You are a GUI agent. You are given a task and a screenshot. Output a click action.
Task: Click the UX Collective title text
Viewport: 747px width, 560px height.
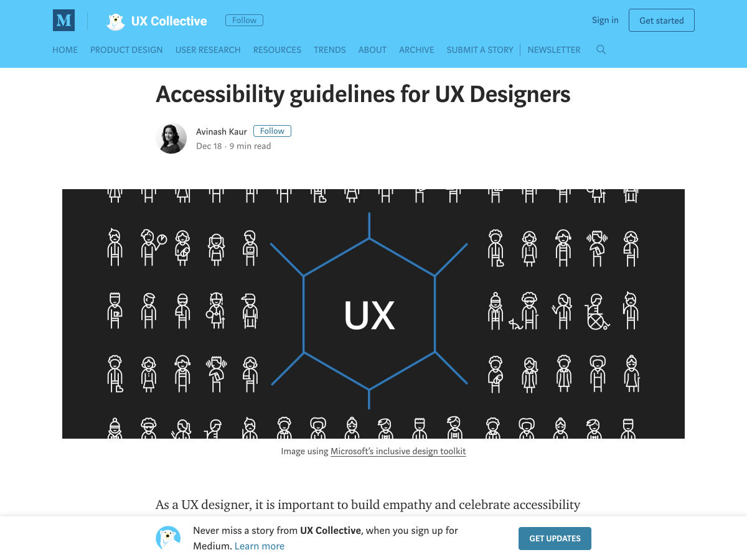[169, 21]
